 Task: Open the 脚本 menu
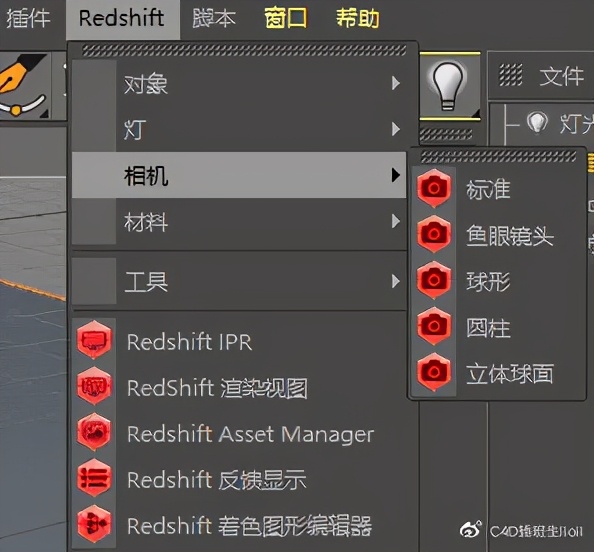pyautogui.click(x=214, y=18)
